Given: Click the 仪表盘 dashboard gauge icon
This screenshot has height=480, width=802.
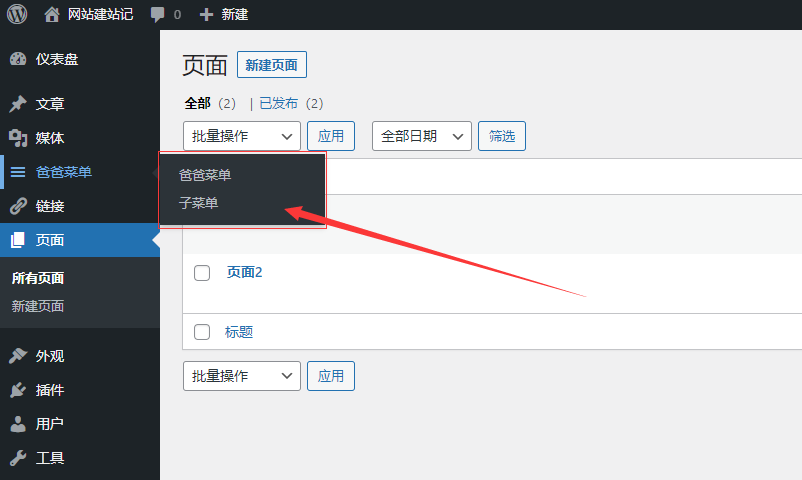Looking at the screenshot, I should (18, 59).
